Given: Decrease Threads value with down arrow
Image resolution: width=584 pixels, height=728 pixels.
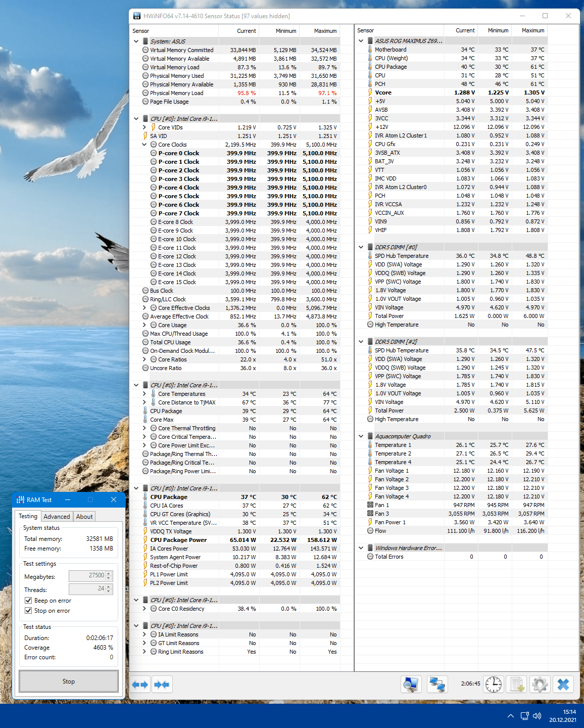Looking at the screenshot, I should pyautogui.click(x=109, y=591).
